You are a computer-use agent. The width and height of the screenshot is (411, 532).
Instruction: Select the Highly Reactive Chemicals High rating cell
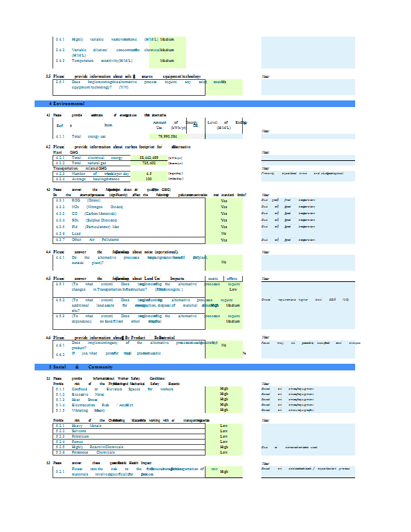pos(223,447)
